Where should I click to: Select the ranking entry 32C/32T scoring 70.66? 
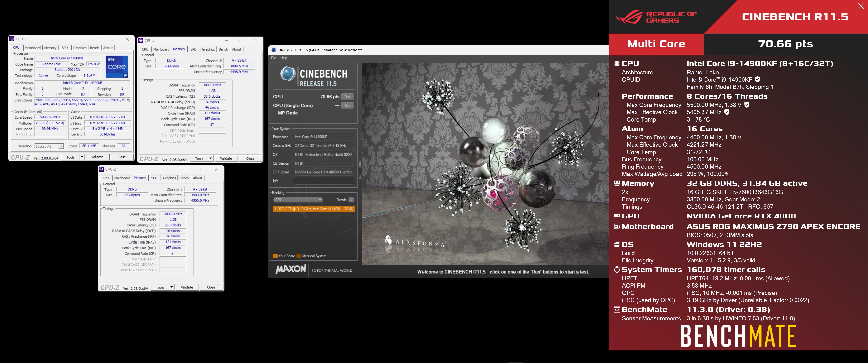point(313,209)
